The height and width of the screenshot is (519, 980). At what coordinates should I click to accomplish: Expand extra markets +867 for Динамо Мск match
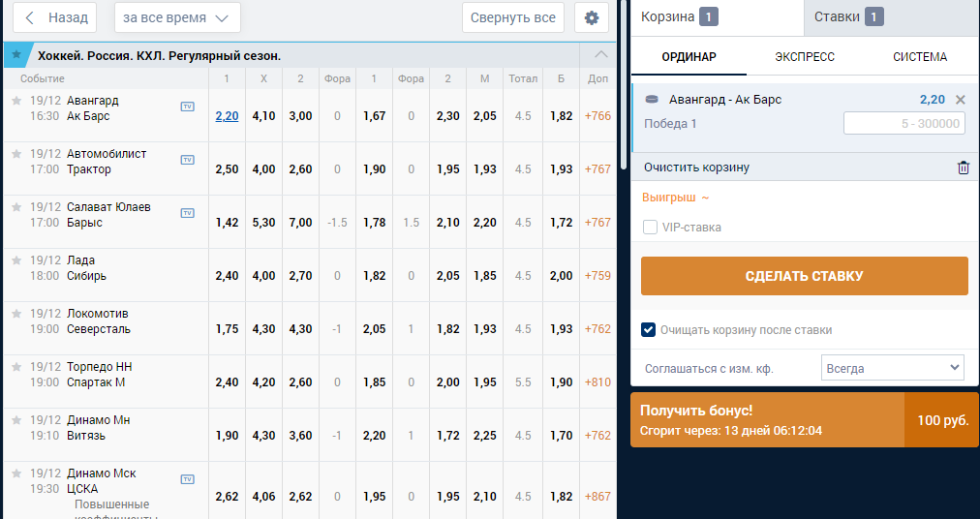597,496
